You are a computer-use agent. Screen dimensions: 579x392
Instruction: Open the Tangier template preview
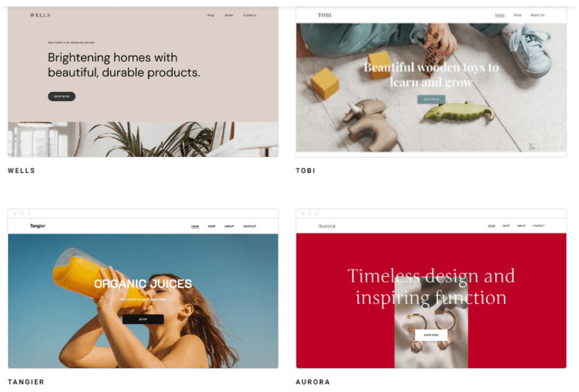(143, 288)
